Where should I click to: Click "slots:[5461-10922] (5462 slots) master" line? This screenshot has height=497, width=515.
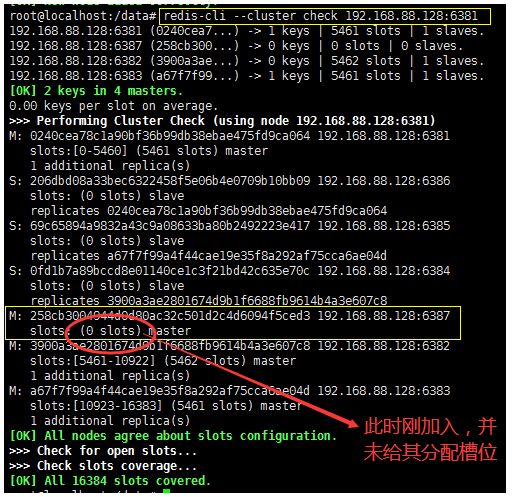(x=163, y=361)
